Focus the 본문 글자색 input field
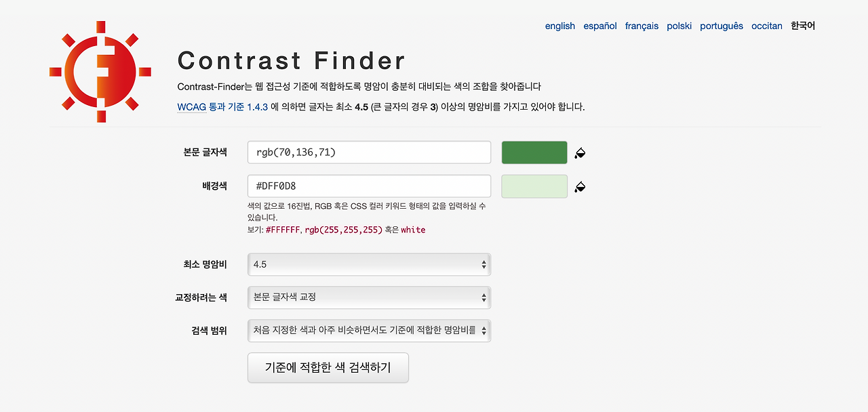Viewport: 868px width, 412px height. (369, 152)
